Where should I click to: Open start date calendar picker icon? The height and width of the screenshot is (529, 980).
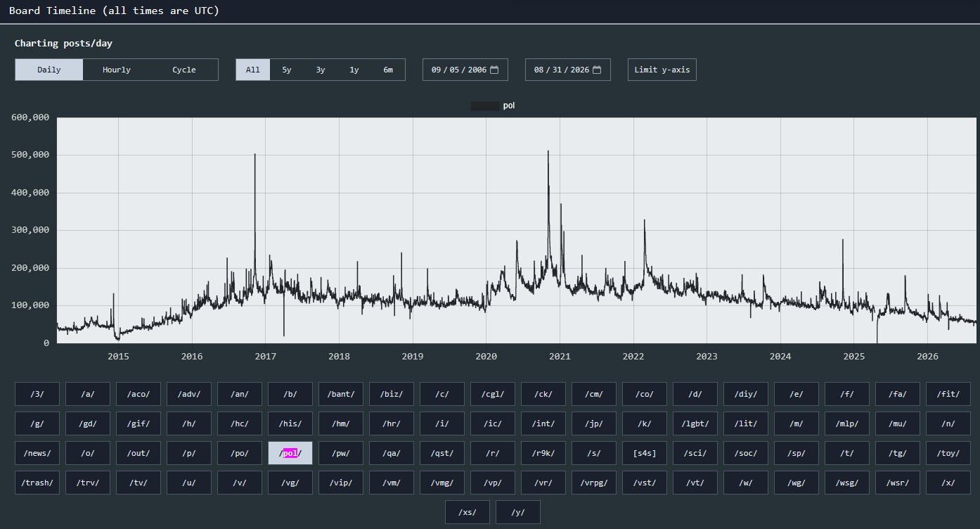[x=494, y=70]
